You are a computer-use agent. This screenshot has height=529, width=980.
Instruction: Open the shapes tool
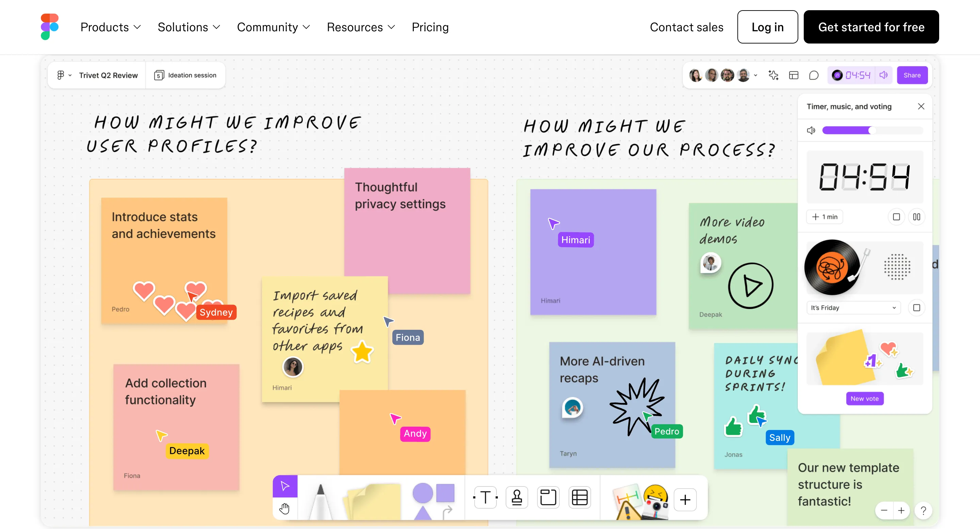[x=434, y=501]
